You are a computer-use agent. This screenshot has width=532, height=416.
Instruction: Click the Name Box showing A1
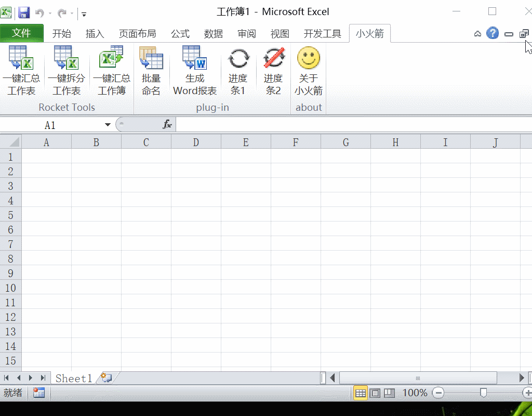[x=51, y=125]
